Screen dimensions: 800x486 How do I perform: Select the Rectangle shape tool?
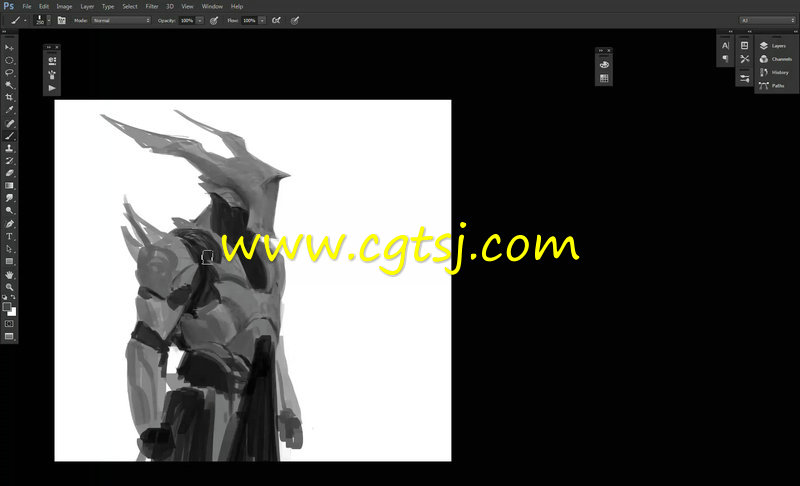[x=9, y=261]
